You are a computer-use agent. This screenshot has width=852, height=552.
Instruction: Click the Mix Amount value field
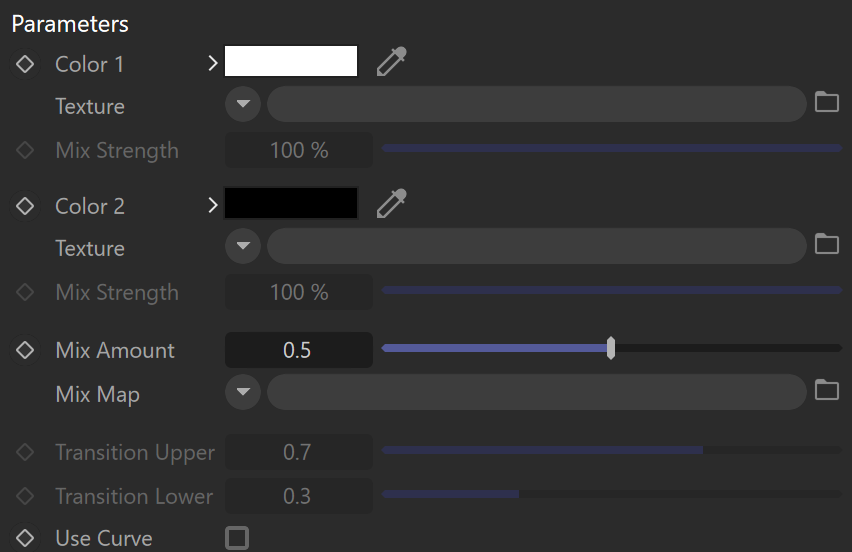coord(299,350)
